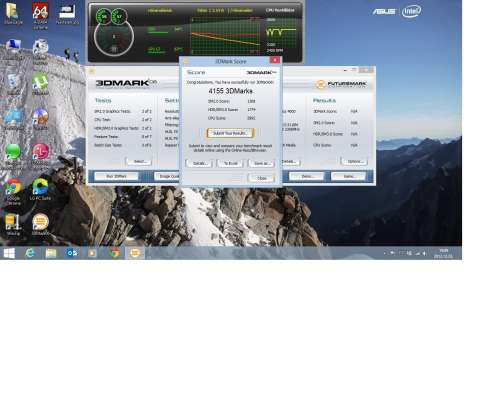This screenshot has height=406, width=500.
Task: Open the mountain picture desktop icon
Action: 40,118
